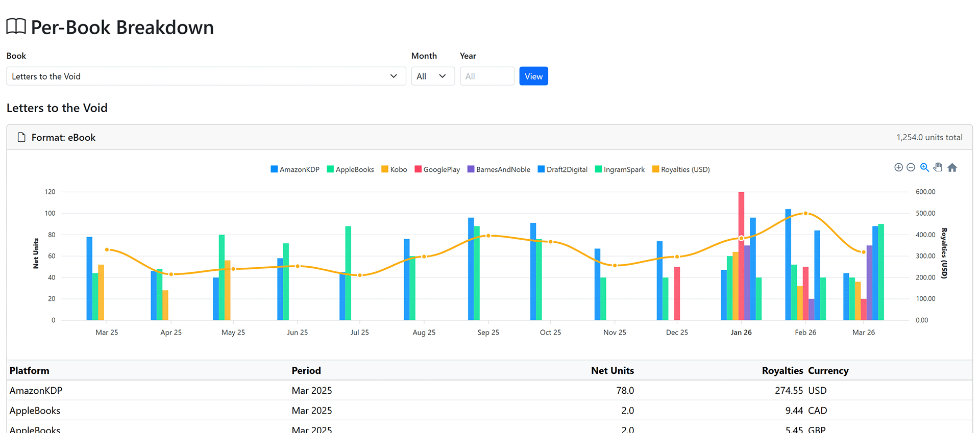Click the BarnesAndNoble bar in Mar 26

coord(870,283)
